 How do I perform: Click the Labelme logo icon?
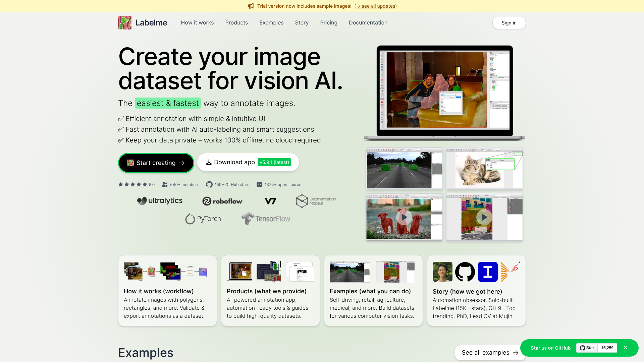click(124, 22)
